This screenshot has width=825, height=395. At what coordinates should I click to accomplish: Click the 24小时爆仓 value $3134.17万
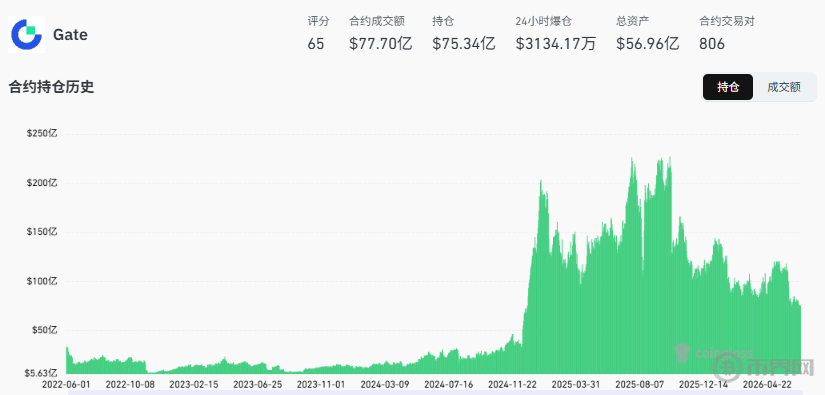tap(556, 44)
